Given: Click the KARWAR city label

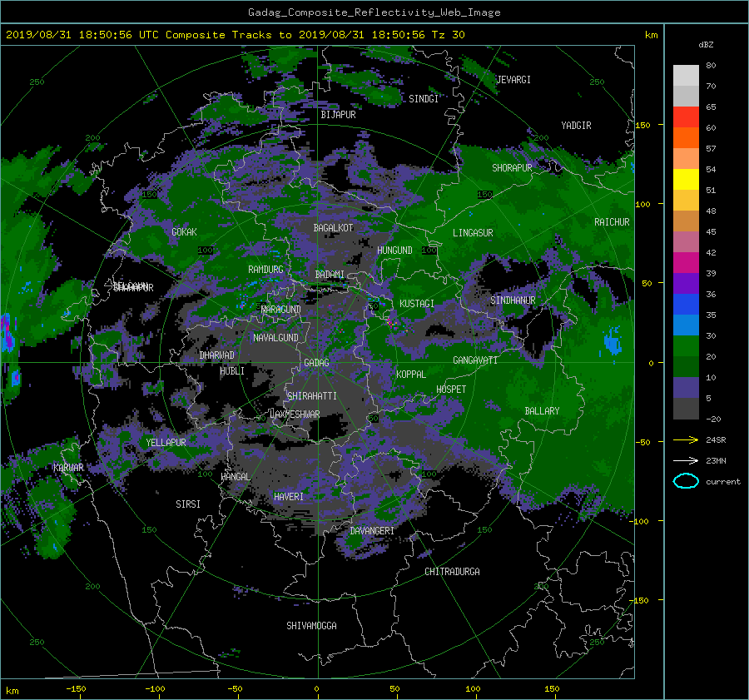Looking at the screenshot, I should click(68, 468).
